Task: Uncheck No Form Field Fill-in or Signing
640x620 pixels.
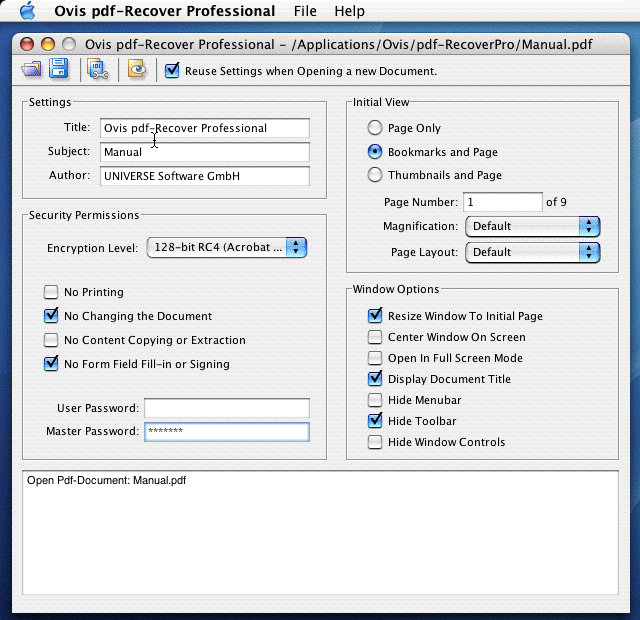Action: [51, 364]
